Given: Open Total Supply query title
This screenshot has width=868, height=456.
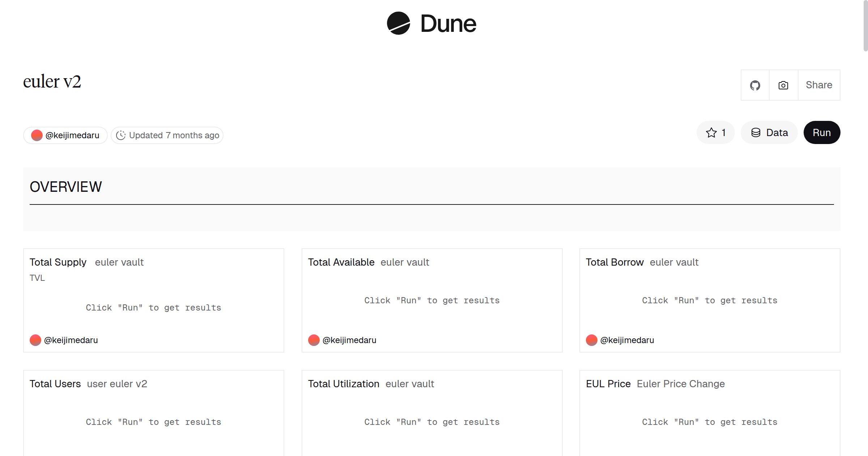Looking at the screenshot, I should (58, 262).
